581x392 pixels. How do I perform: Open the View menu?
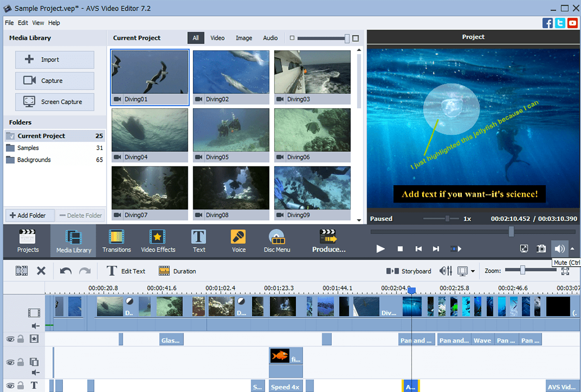(38, 22)
